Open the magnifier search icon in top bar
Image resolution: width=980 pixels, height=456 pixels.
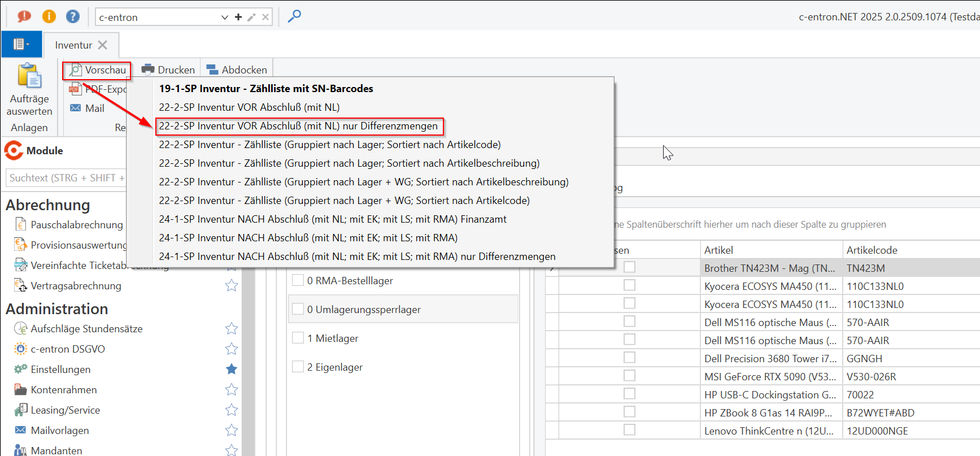pos(294,16)
